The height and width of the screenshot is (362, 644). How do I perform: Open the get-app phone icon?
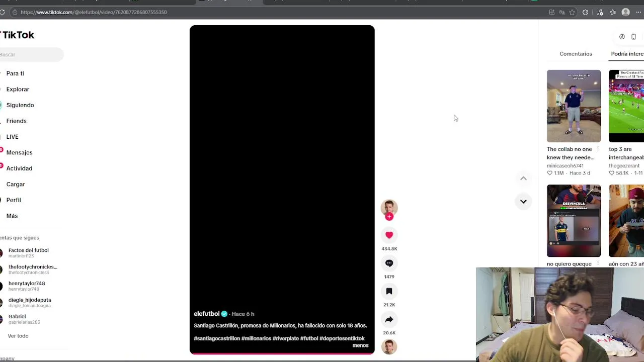(633, 37)
